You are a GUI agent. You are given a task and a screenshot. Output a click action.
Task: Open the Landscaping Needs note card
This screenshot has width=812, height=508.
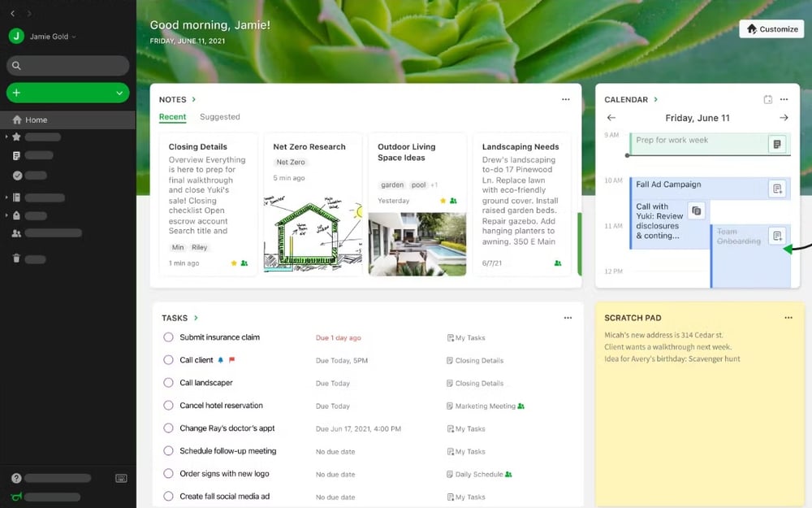(522, 205)
